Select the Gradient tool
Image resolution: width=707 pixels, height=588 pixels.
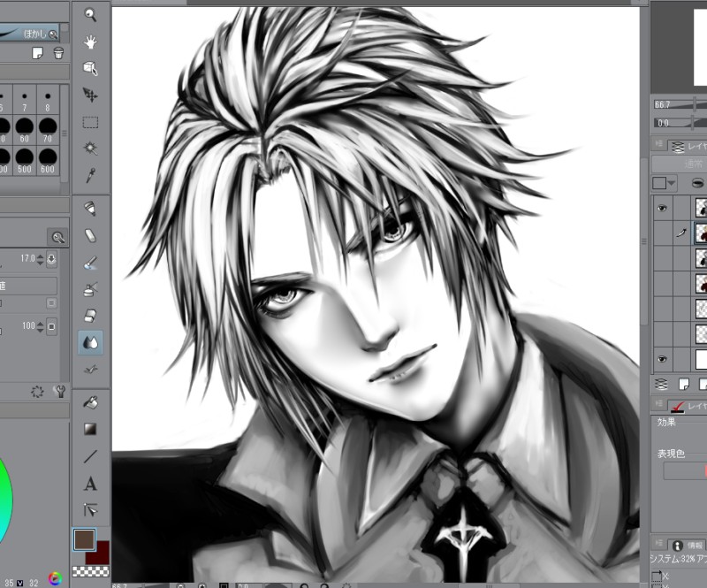[91, 429]
